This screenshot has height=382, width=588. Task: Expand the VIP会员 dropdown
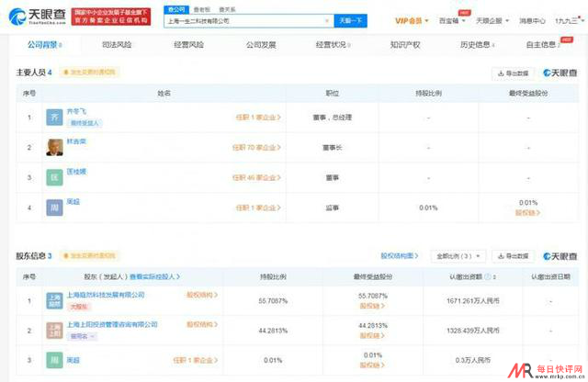coord(412,20)
